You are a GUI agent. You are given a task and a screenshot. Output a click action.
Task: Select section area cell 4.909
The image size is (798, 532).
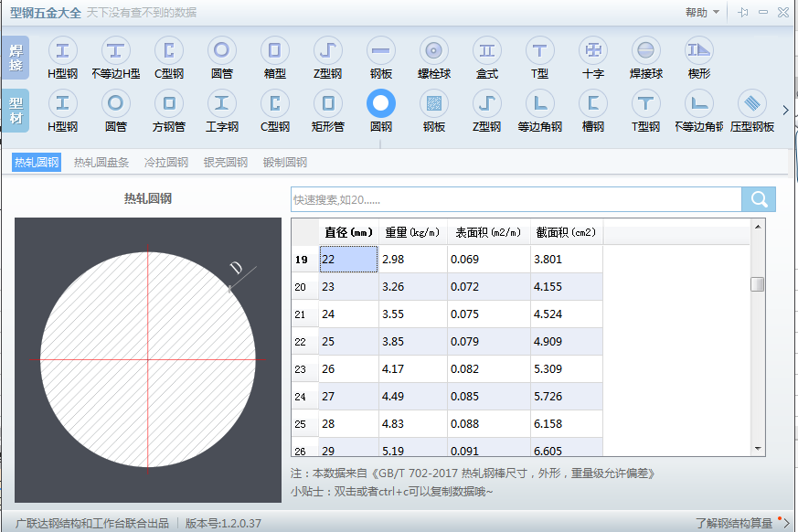[567, 342]
